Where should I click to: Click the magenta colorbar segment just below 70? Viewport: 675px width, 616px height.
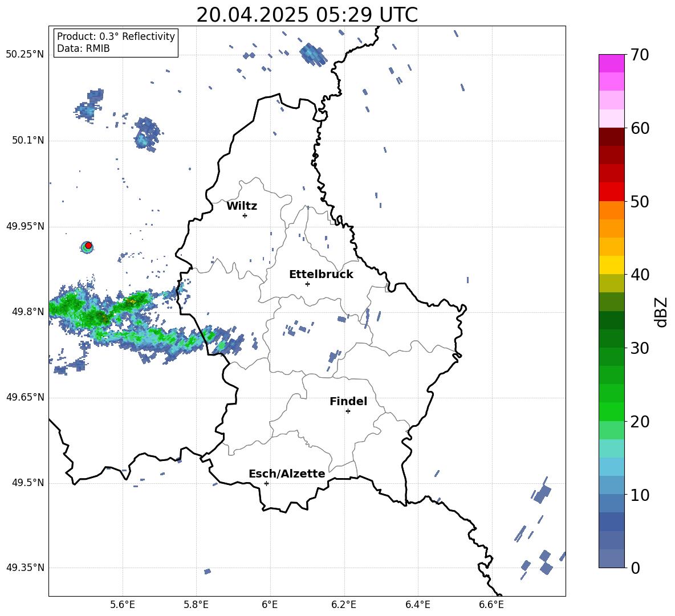(611, 63)
